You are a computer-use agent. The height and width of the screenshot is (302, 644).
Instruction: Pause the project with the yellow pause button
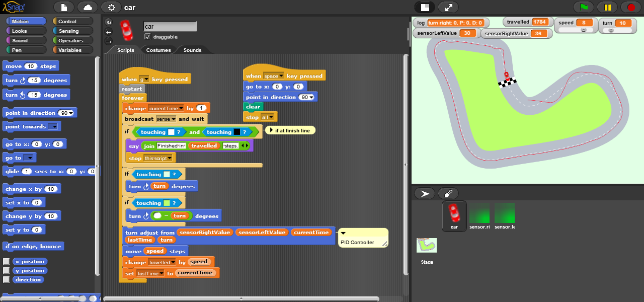[607, 8]
